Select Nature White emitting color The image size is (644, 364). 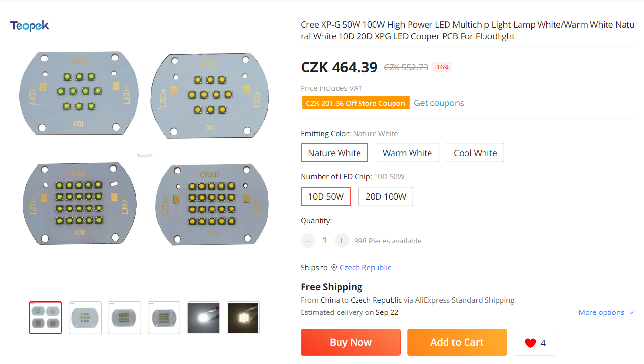[334, 153]
